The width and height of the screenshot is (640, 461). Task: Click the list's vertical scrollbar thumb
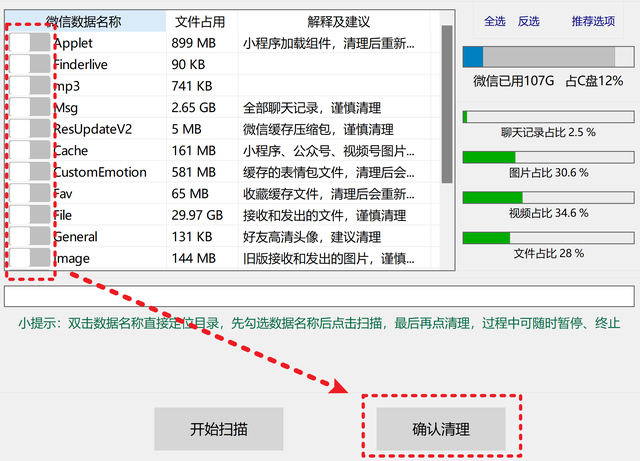[447, 104]
